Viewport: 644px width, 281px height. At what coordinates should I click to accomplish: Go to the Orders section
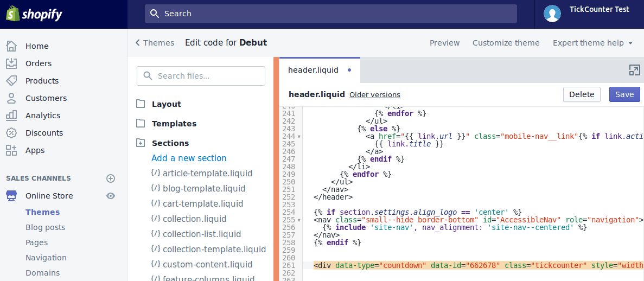tap(38, 63)
